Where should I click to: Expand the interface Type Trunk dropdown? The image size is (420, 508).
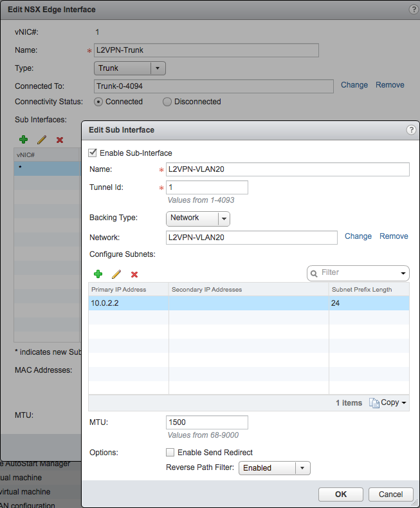[131, 68]
